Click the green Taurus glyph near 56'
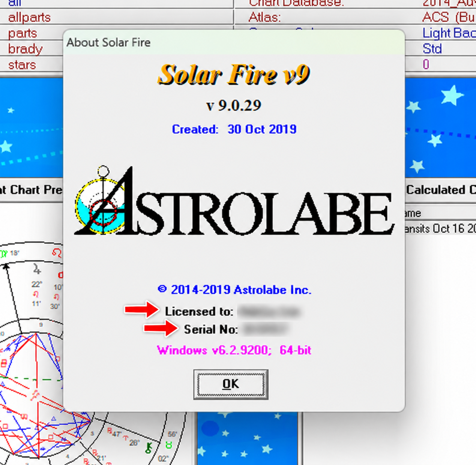Screen dimensions: 476x465 pyautogui.click(x=169, y=445)
